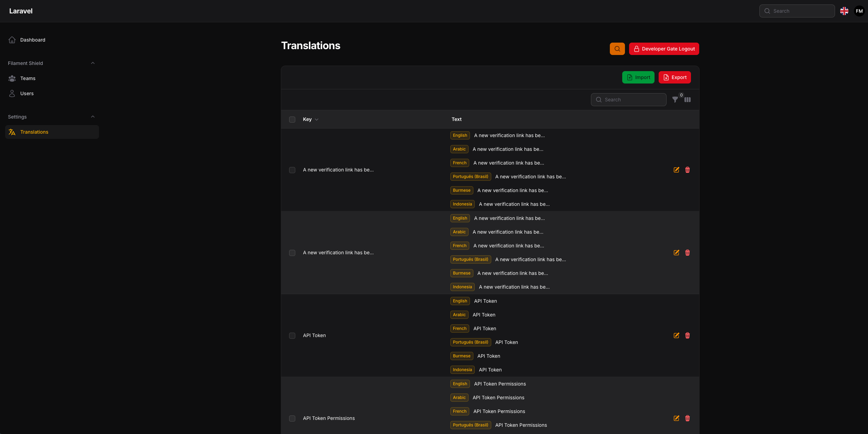The width and height of the screenshot is (868, 434).
Task: Edit the API Token translation row
Action: click(676, 335)
